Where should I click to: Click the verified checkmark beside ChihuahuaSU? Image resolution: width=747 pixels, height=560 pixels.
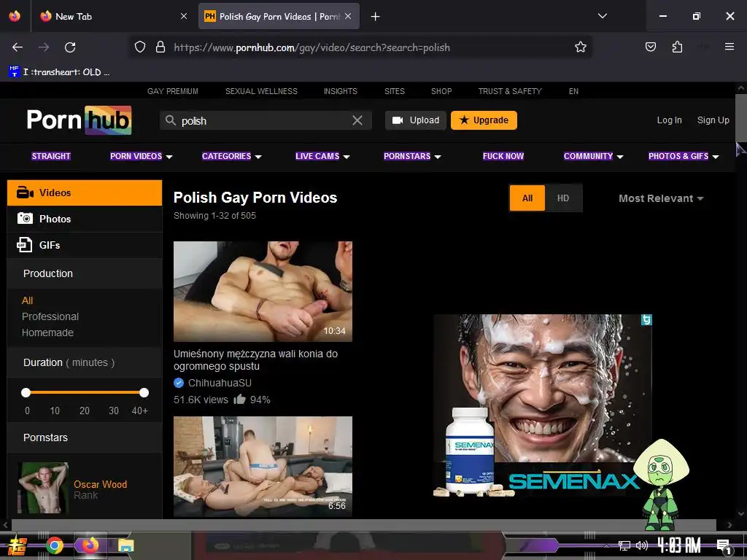[179, 382]
